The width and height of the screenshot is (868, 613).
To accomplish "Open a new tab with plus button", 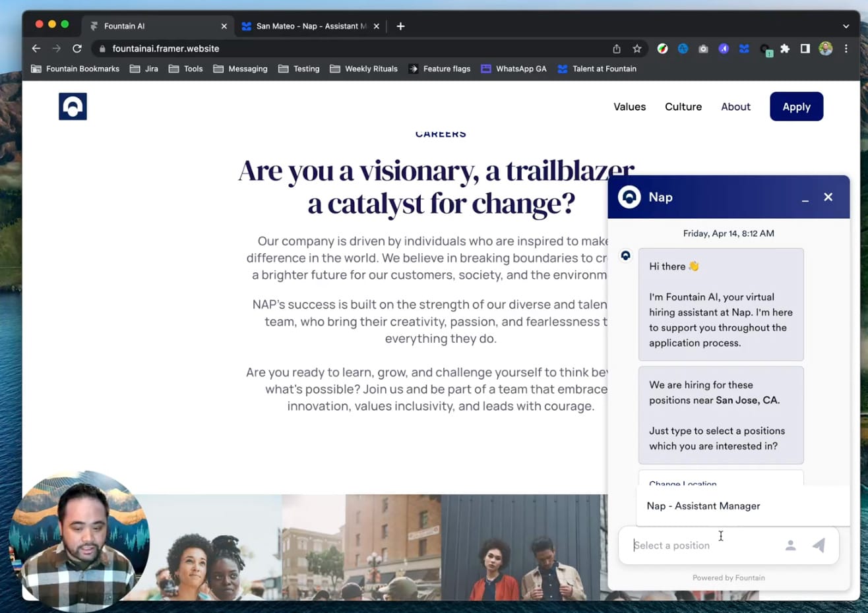I will (400, 26).
